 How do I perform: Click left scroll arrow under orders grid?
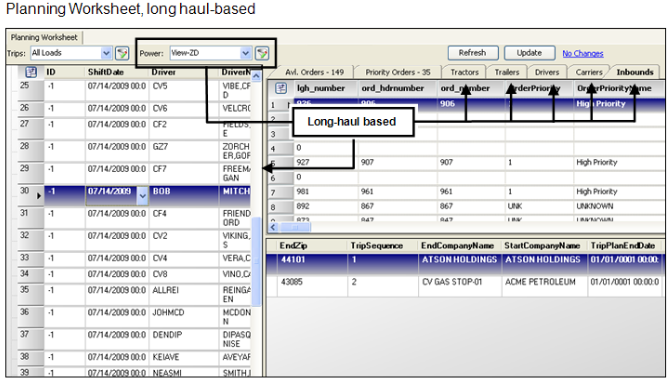point(273,227)
